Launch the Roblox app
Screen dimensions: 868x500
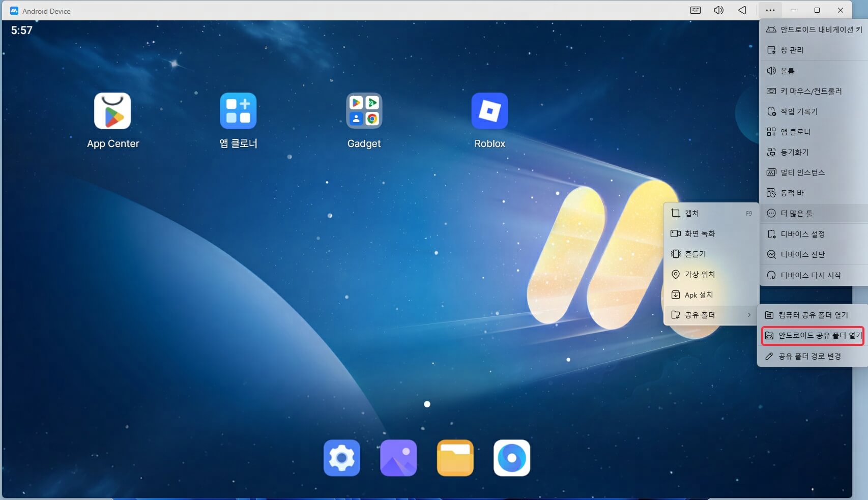click(x=489, y=111)
